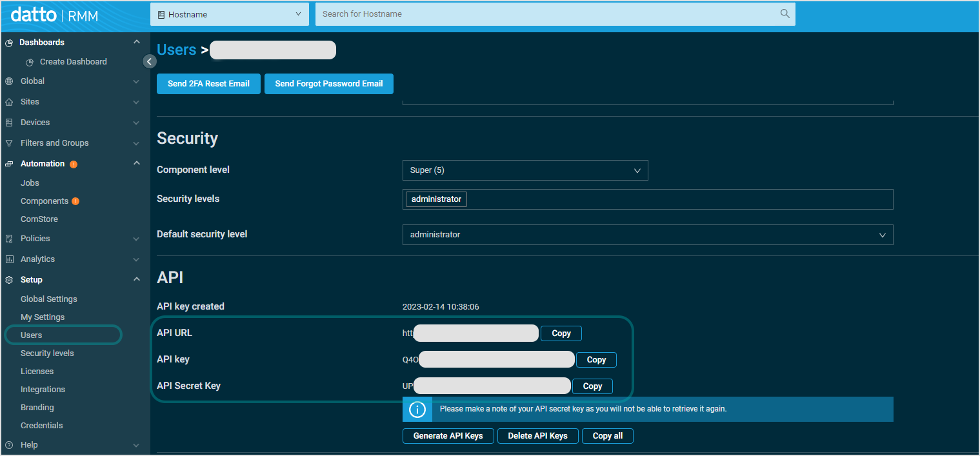Click the Global globe icon in sidebar

(x=8, y=81)
